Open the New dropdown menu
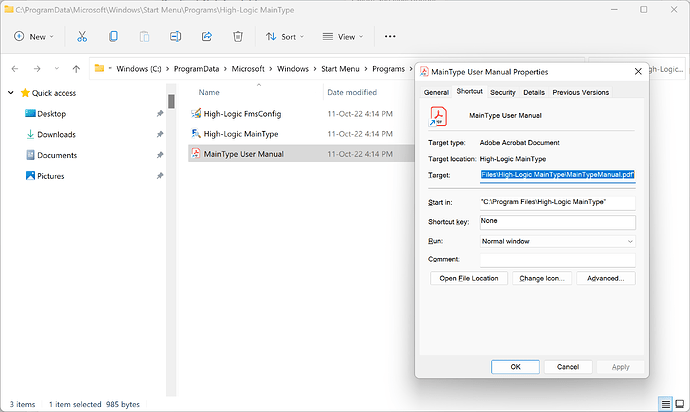The width and height of the screenshot is (690, 412). tap(37, 36)
